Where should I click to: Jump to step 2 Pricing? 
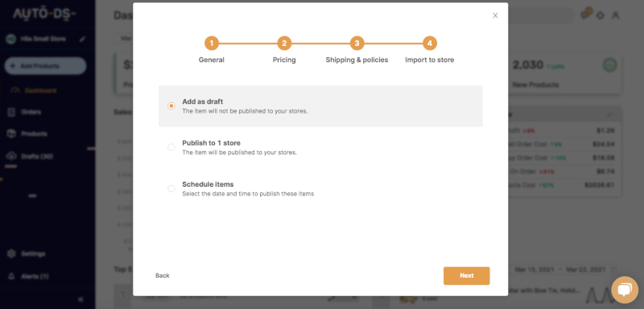pyautogui.click(x=284, y=43)
